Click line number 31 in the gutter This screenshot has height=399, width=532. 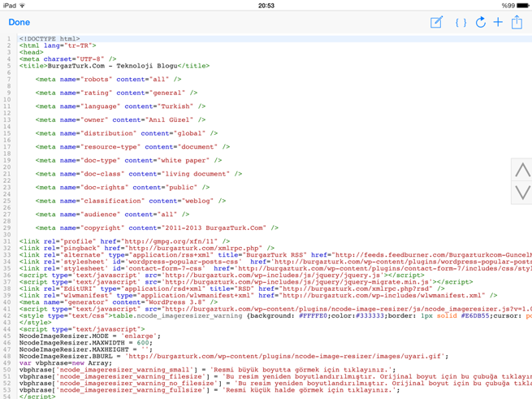pos(7,241)
